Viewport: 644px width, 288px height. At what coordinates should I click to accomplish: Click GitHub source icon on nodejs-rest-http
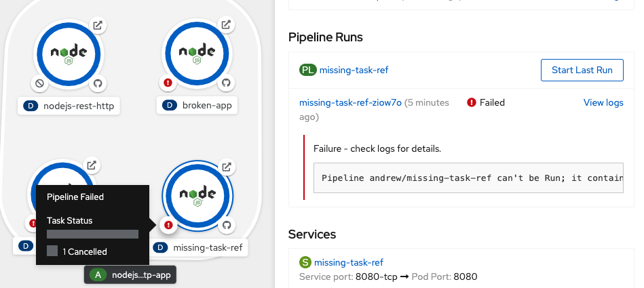tap(98, 83)
